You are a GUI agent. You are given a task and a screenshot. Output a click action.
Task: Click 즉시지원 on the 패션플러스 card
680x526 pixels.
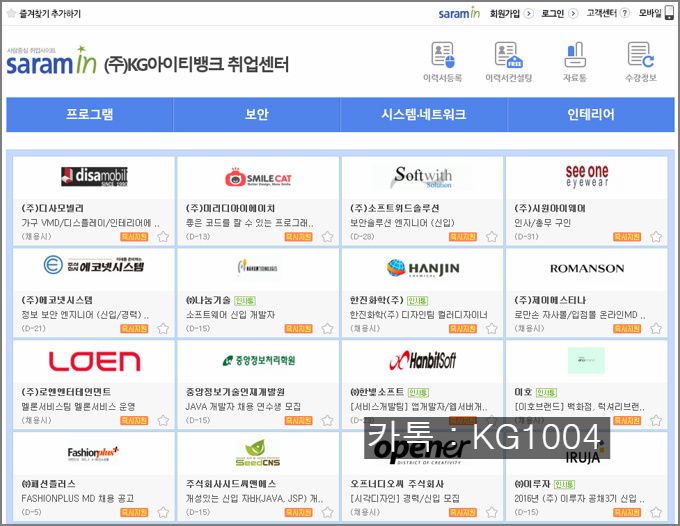[x=134, y=513]
